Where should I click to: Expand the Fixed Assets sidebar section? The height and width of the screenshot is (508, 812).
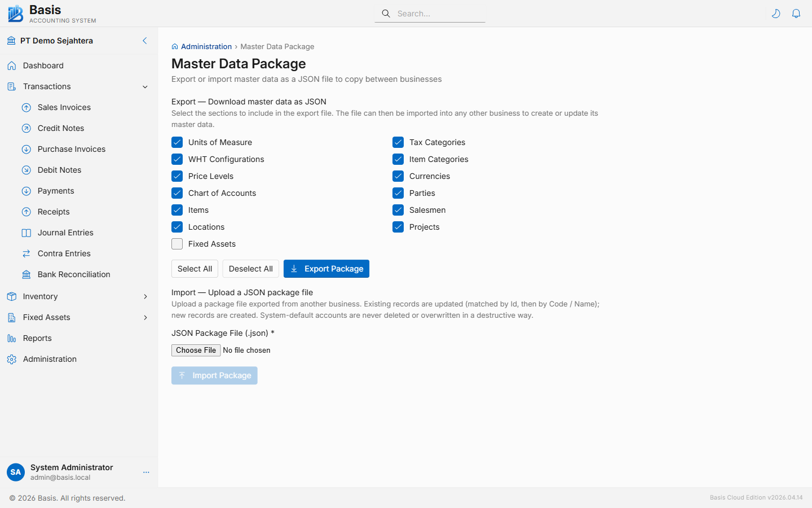[145, 317]
